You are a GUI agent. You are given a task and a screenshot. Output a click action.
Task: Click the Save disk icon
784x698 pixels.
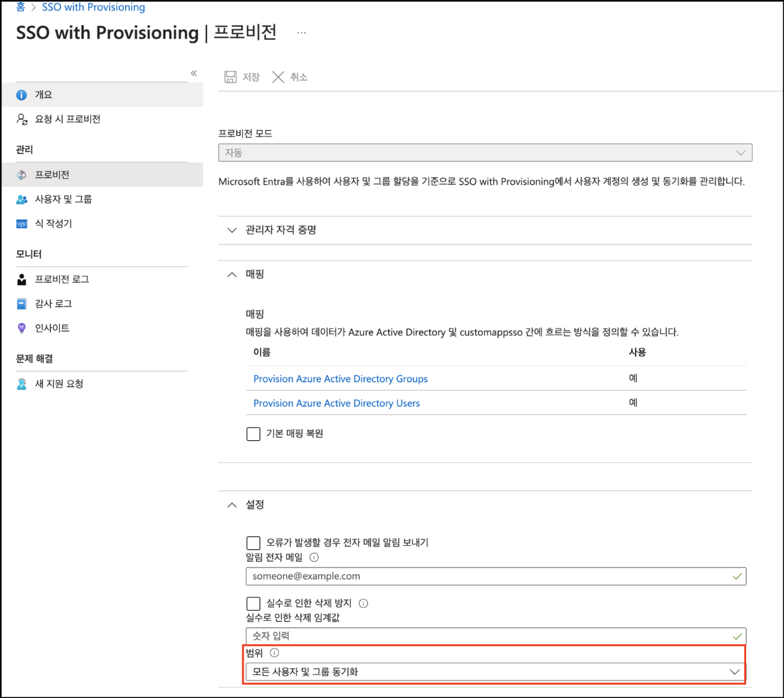point(231,77)
